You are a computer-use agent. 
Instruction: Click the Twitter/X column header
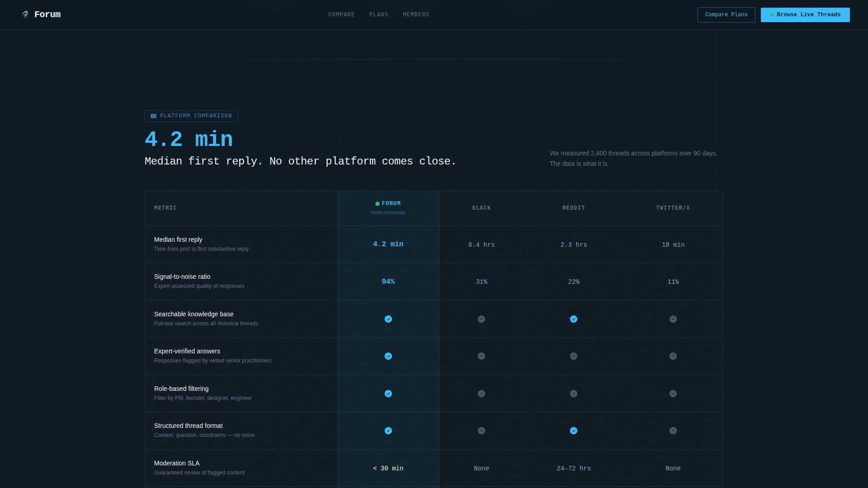pyautogui.click(x=673, y=208)
